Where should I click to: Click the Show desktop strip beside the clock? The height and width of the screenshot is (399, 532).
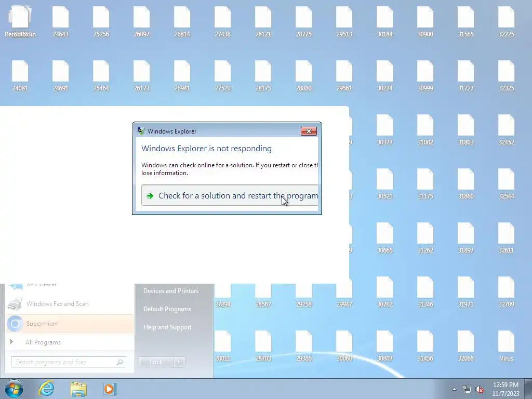click(528, 389)
